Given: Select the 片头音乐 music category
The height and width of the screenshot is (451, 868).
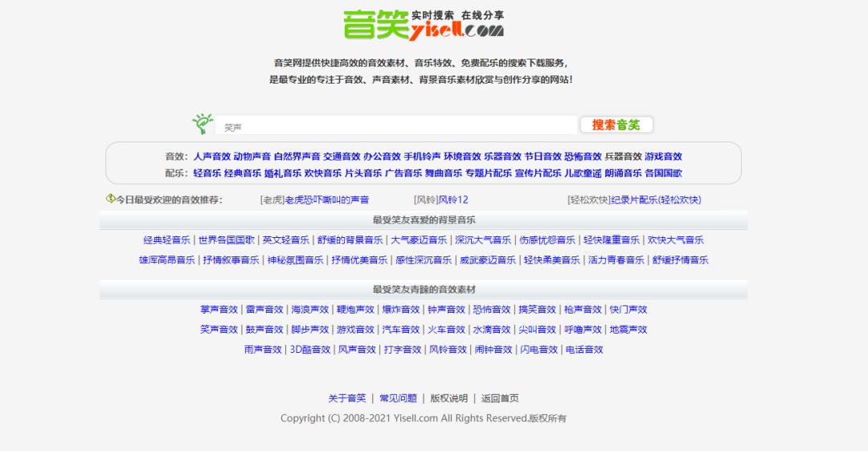Looking at the screenshot, I should tap(363, 173).
